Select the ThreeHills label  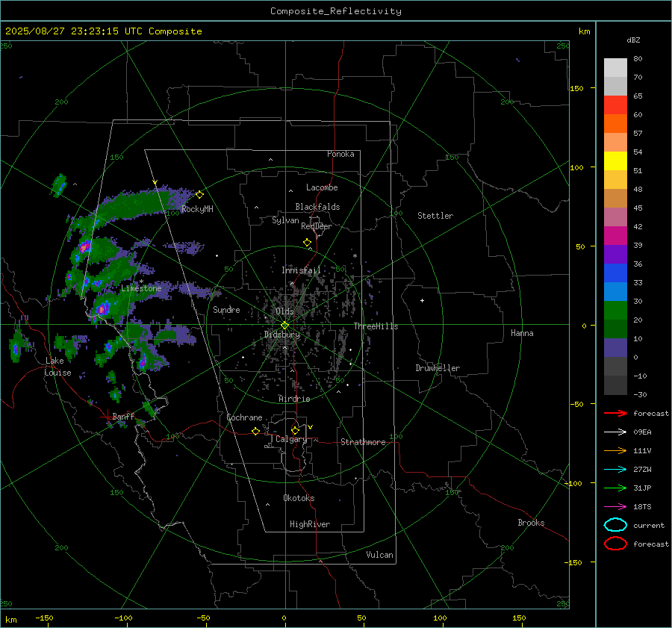(x=376, y=326)
